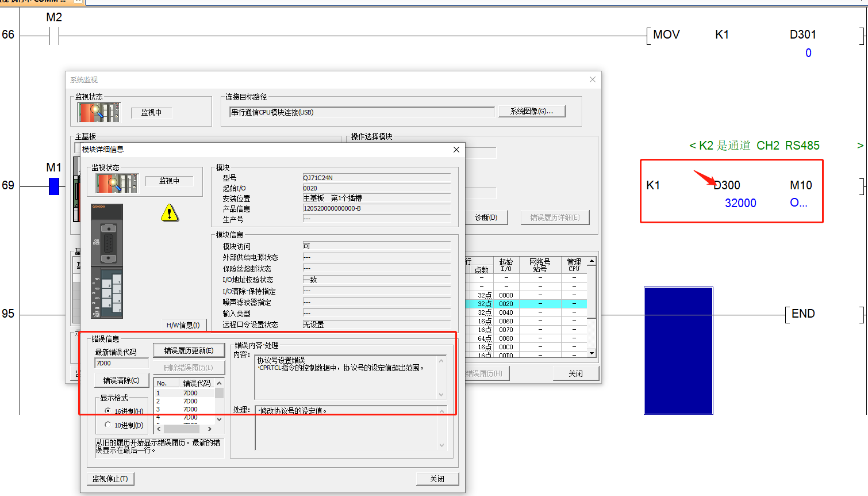Click the yellow warning triangle icon
Image resolution: width=868 pixels, height=496 pixels.
point(170,213)
